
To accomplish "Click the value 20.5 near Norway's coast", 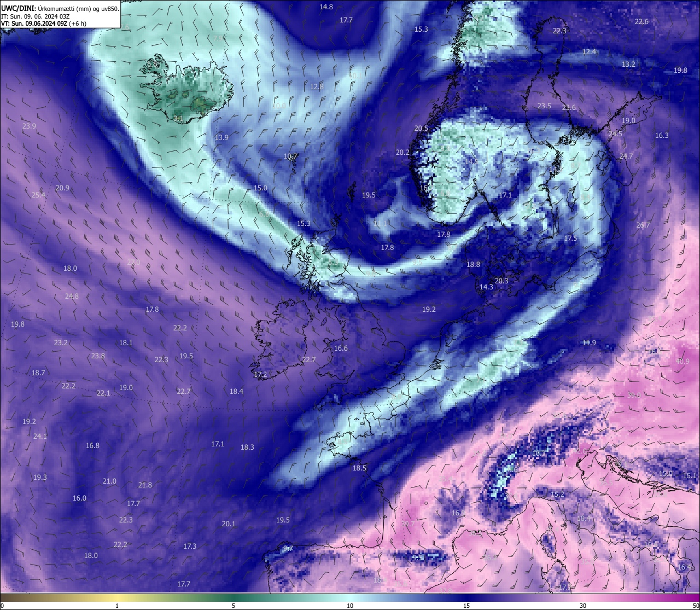I will coord(421,129).
